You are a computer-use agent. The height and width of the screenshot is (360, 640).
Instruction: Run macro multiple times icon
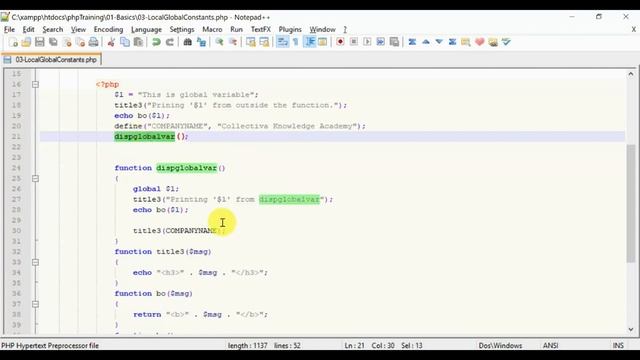[380, 42]
